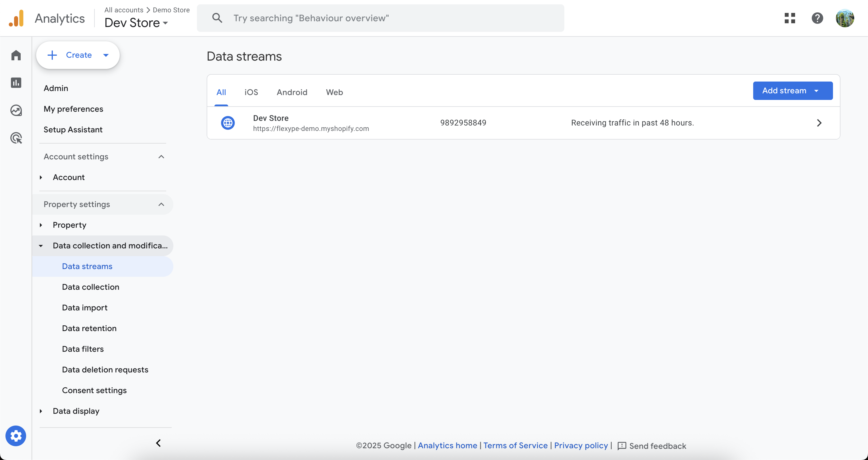Switch to the Web tab

click(334, 92)
